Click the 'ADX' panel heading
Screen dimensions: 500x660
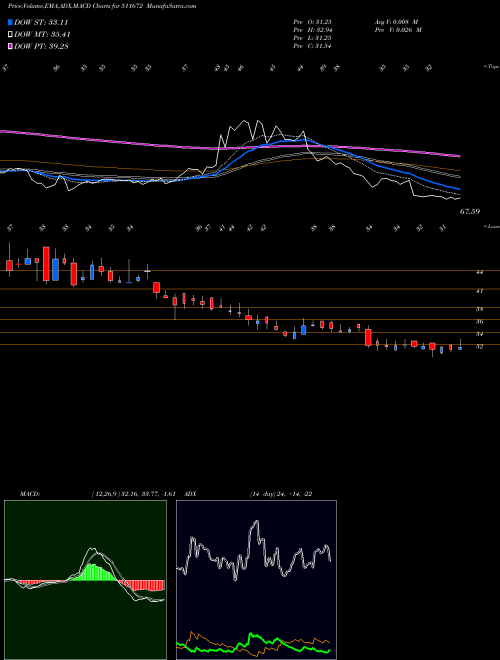coord(190,494)
